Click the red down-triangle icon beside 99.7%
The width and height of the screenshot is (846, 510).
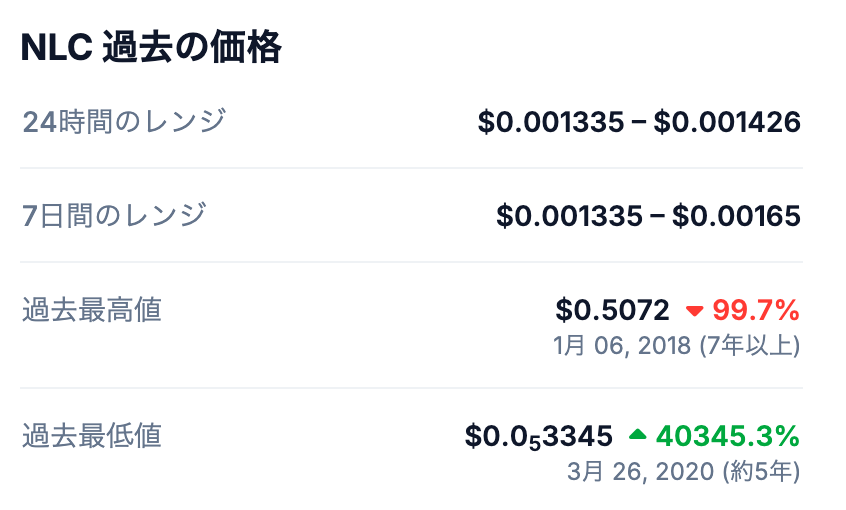pos(694,311)
